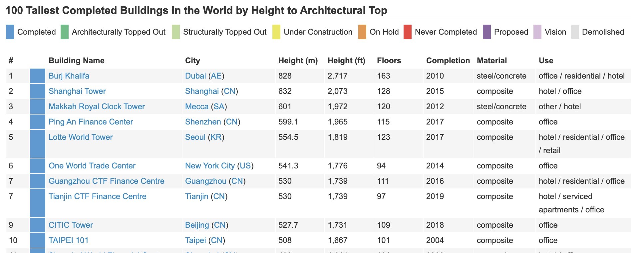Click the Structurally Topped Out legend swatch

(x=176, y=32)
